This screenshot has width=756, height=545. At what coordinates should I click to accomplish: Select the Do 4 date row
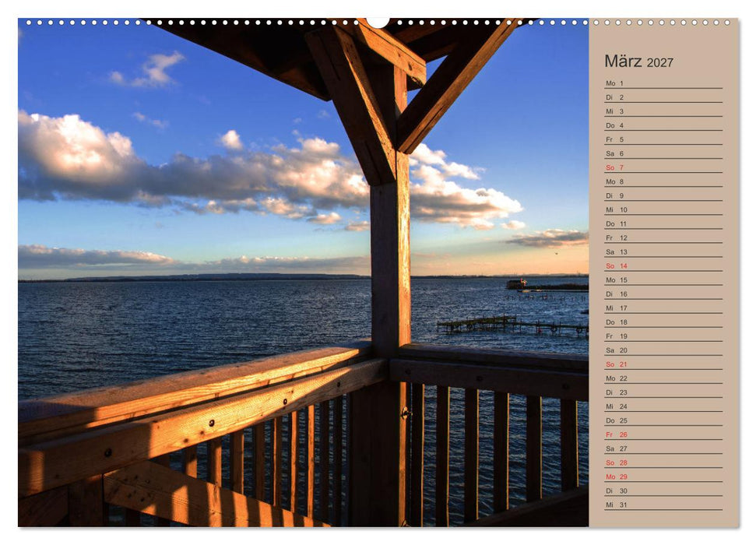(x=663, y=125)
